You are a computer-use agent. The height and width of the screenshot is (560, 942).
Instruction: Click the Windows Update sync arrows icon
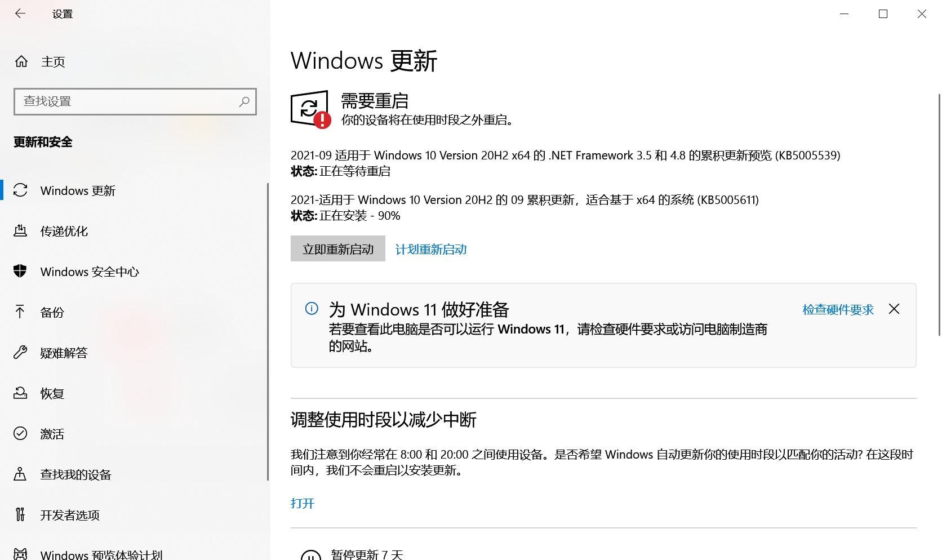pyautogui.click(x=20, y=190)
